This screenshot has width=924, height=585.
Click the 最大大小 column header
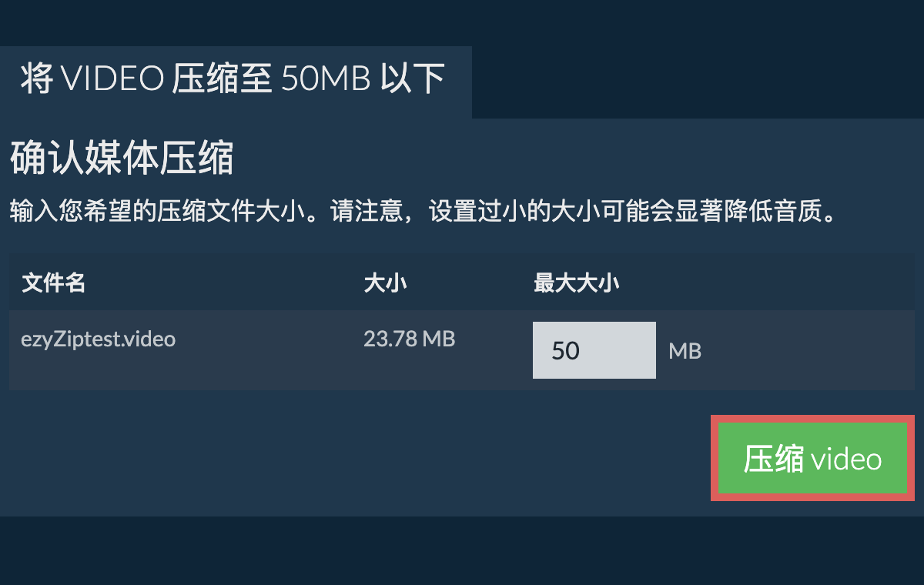(x=576, y=283)
